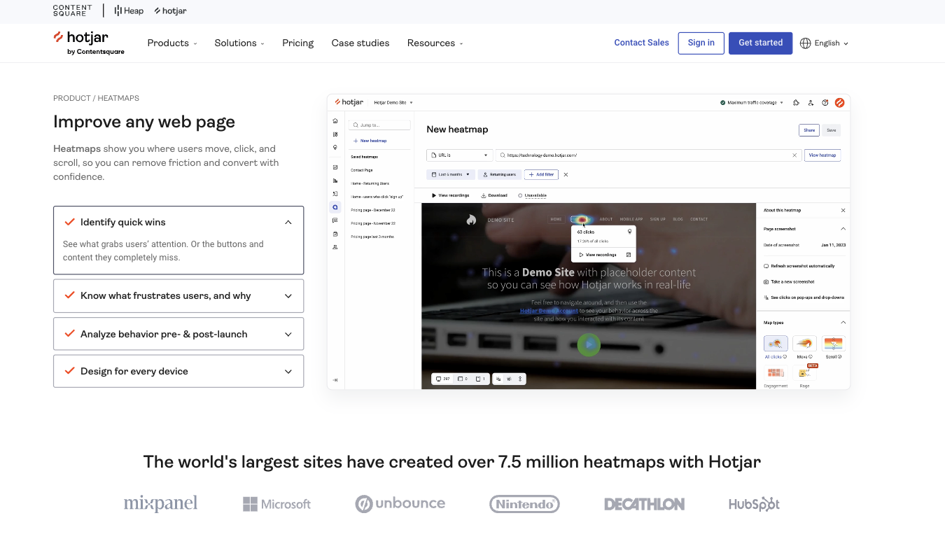Click the Get started button

760,43
